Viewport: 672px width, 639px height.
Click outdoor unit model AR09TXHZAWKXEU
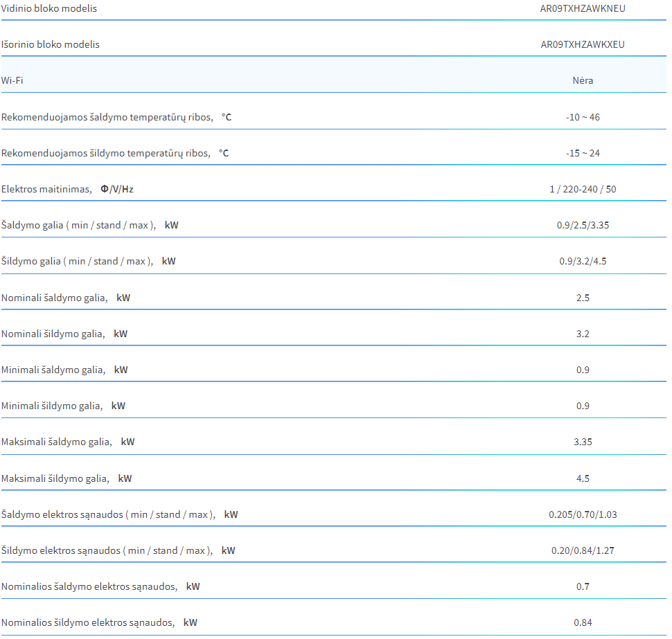point(583,44)
